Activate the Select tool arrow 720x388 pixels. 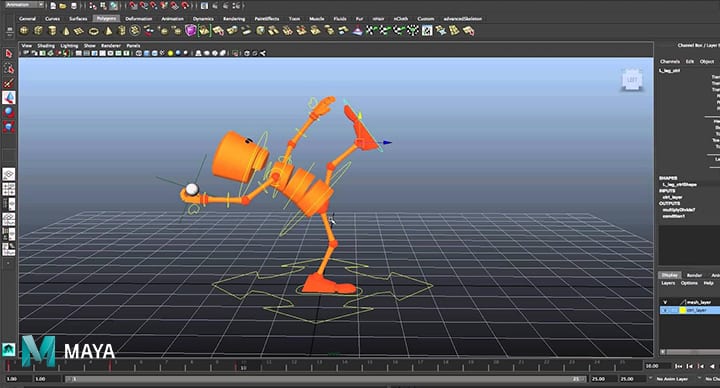(x=9, y=54)
